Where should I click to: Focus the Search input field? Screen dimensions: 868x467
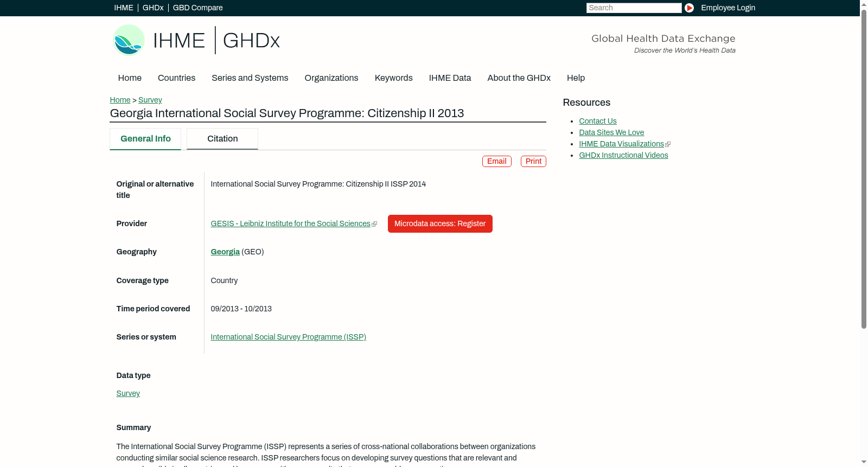tap(634, 8)
